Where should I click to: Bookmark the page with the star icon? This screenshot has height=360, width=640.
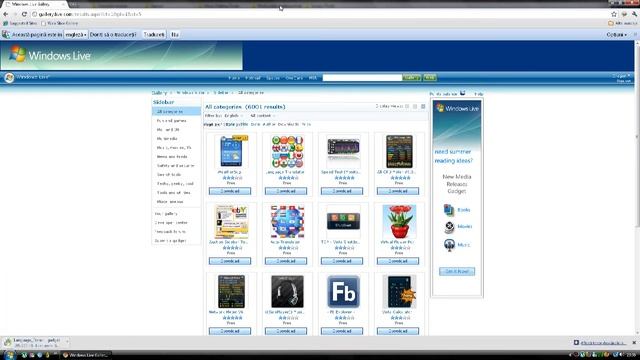click(614, 14)
